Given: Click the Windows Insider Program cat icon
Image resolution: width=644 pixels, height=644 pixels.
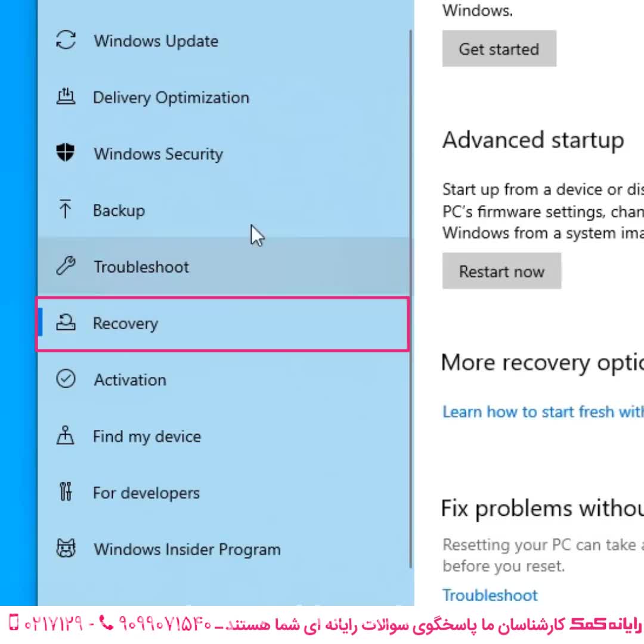Looking at the screenshot, I should coord(66,549).
